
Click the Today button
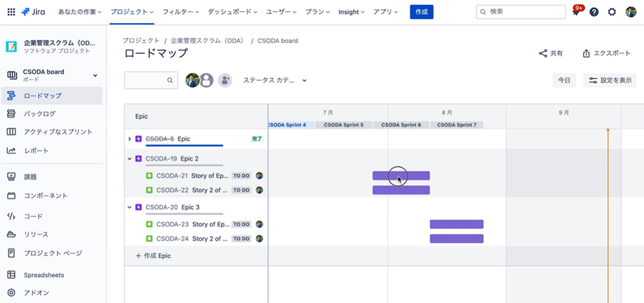pyautogui.click(x=563, y=80)
